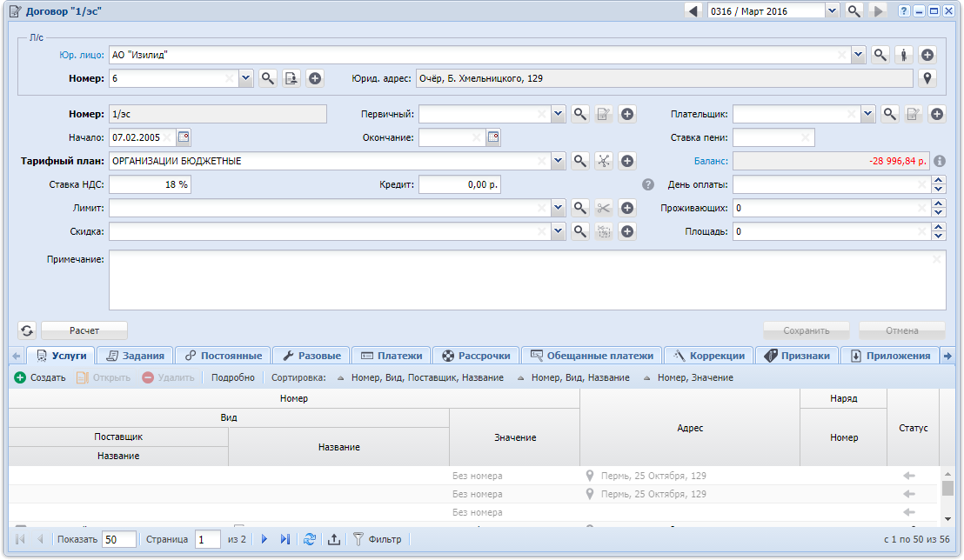Open gray help icon near День оплаты

point(648,184)
